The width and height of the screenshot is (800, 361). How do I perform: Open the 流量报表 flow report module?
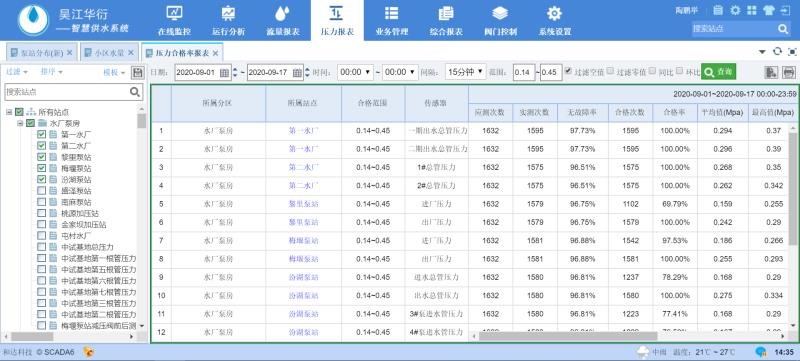(283, 20)
